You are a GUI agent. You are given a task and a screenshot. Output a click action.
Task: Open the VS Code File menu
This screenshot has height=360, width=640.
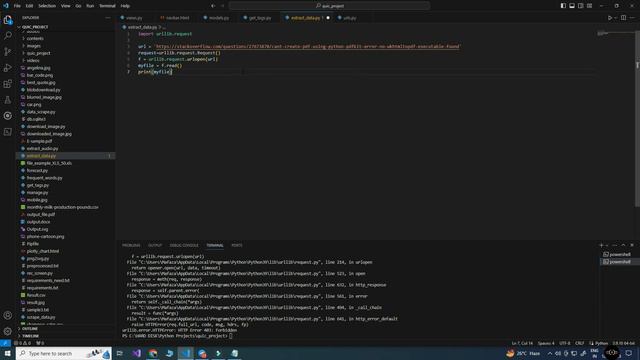coord(17,6)
